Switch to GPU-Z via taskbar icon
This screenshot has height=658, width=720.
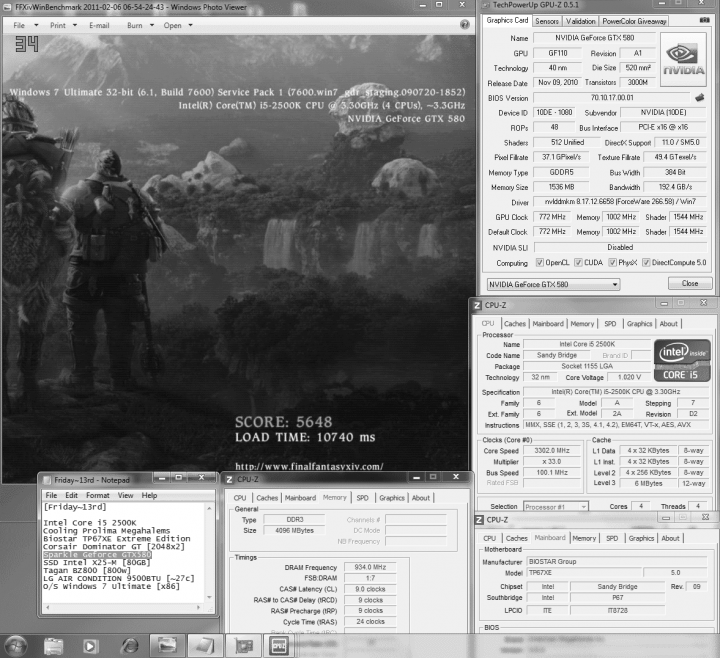point(243,646)
